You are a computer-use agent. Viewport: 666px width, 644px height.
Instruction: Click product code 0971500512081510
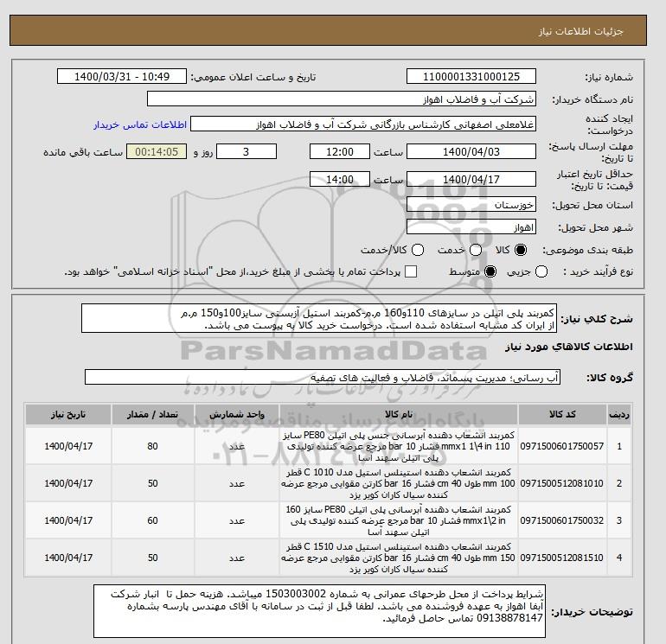[x=562, y=558]
